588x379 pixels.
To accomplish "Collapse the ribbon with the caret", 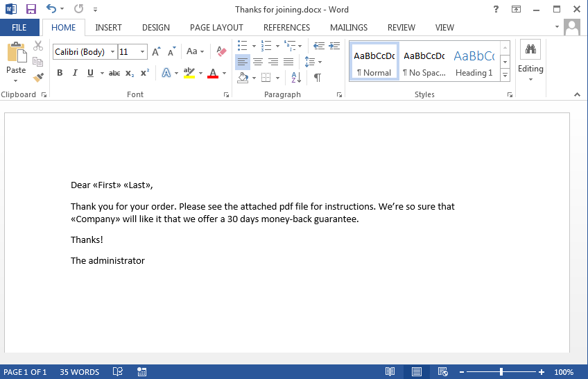I will [577, 94].
